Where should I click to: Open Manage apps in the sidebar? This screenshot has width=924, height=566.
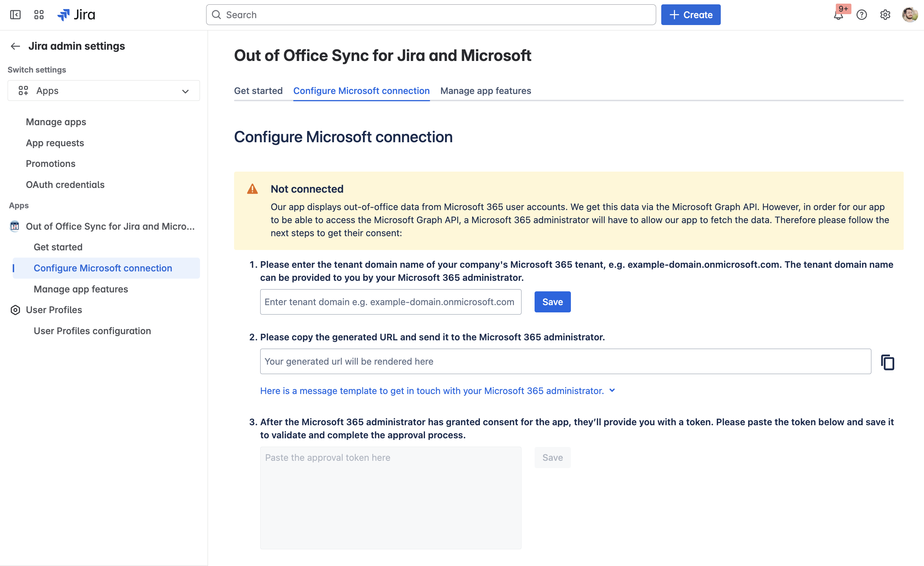(56, 122)
